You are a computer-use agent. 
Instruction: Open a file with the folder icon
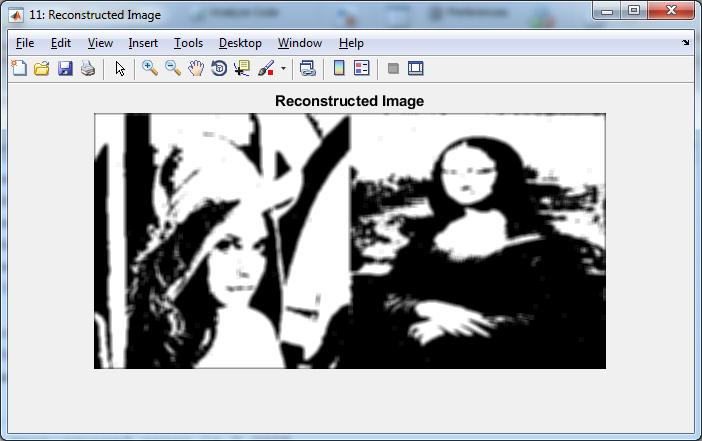[42, 69]
